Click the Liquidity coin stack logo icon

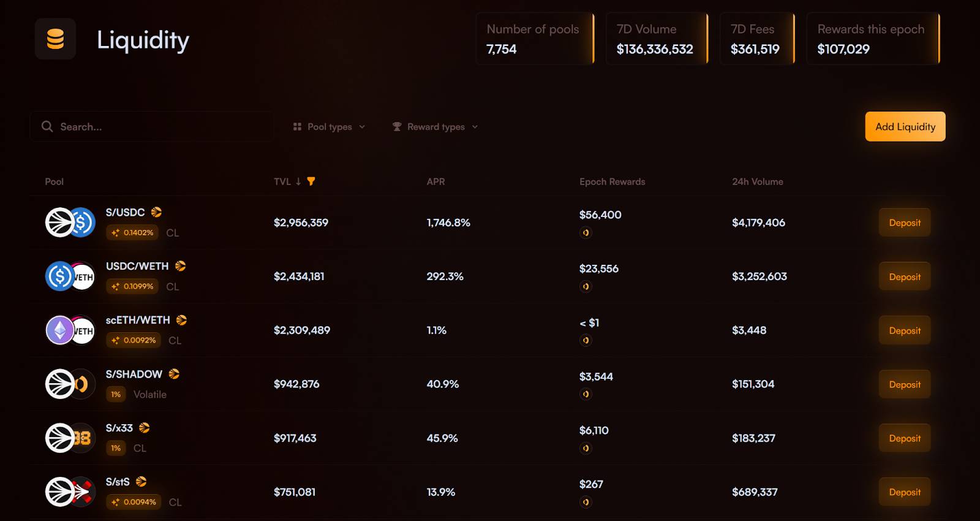(55, 39)
